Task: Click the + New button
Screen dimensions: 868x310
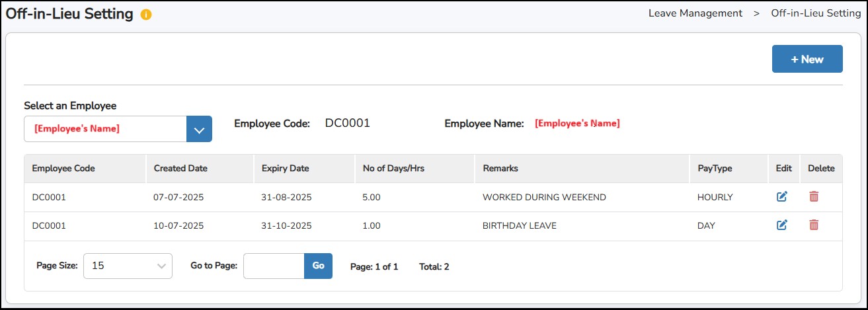Action: (807, 59)
